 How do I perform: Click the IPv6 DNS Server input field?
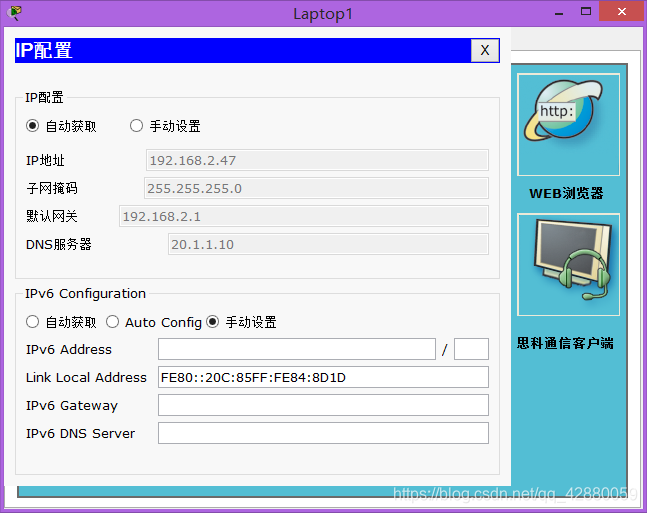pyautogui.click(x=323, y=433)
